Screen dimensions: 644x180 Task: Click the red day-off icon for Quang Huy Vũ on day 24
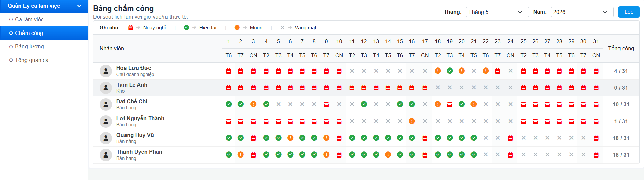pos(510,138)
